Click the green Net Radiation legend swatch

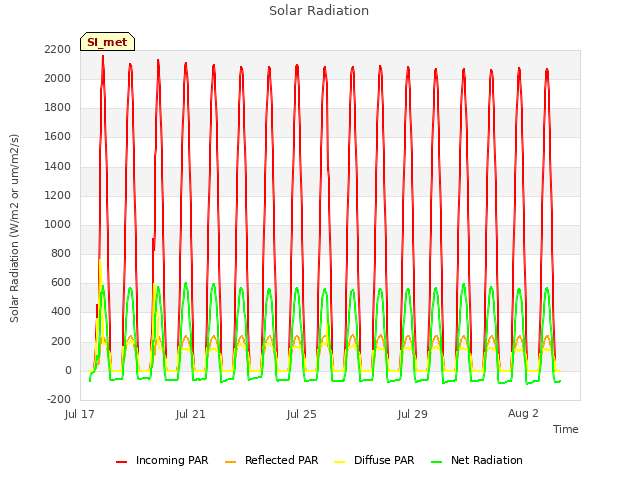pos(437,462)
